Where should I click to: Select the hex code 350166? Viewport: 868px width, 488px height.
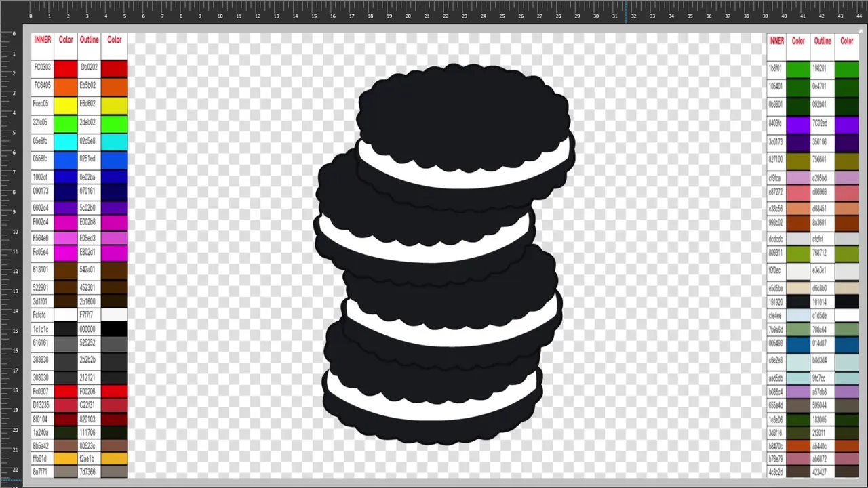(x=820, y=142)
